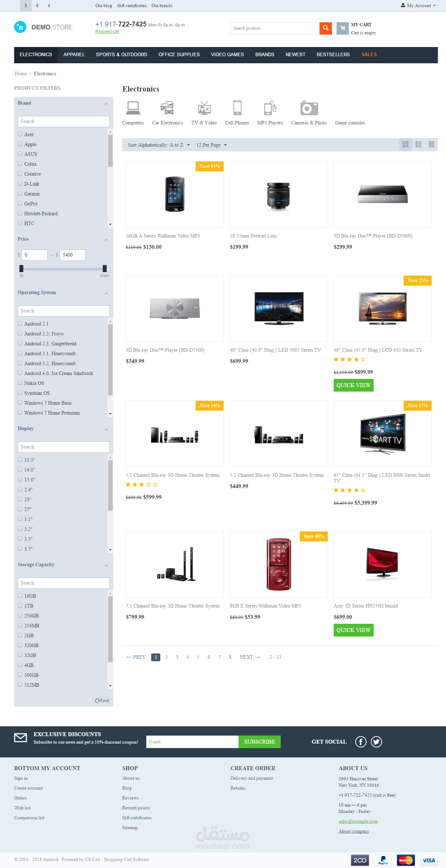446x868 pixels.
Task: Click the green Subscribe button
Action: click(260, 742)
